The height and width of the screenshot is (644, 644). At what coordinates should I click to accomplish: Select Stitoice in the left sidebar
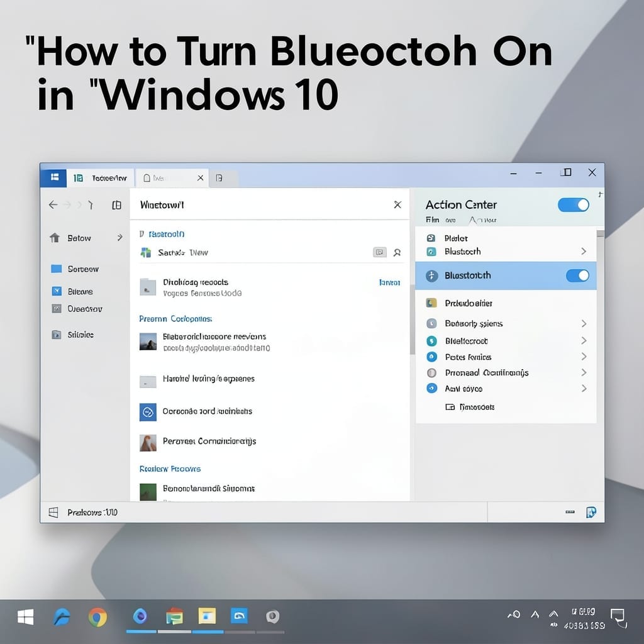(x=73, y=335)
